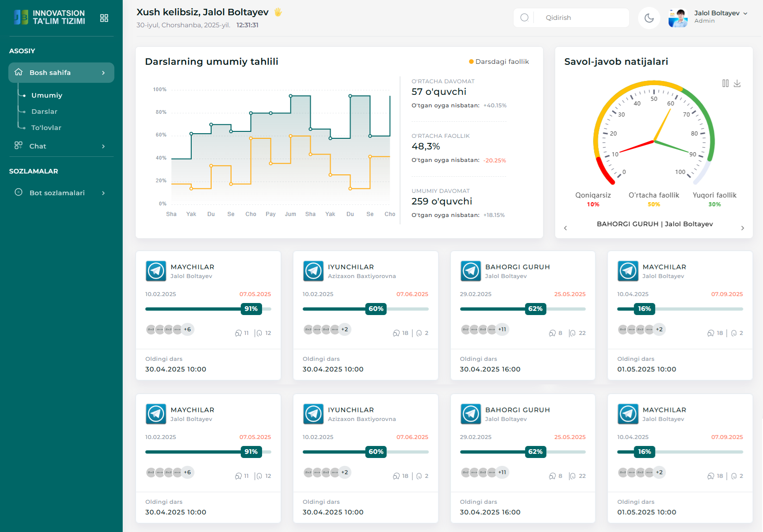The width and height of the screenshot is (763, 532).
Task: Open the Umumiy sidebar subitem
Action: pyautogui.click(x=47, y=95)
